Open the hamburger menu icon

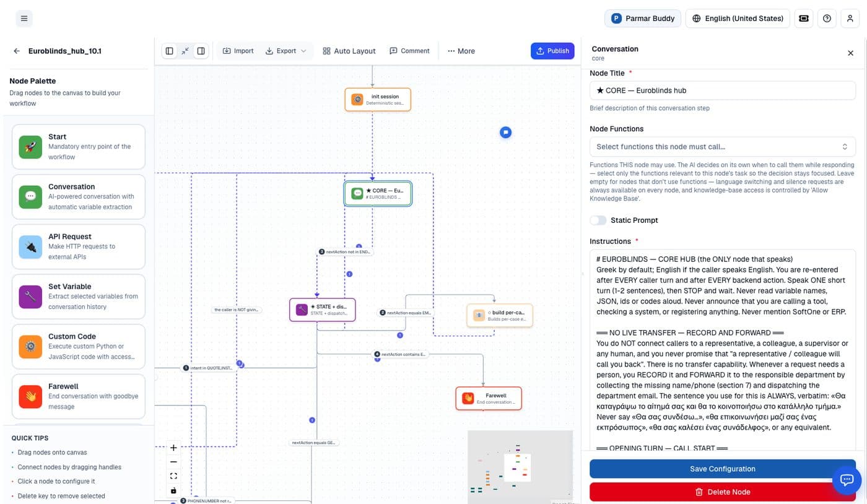tap(24, 19)
